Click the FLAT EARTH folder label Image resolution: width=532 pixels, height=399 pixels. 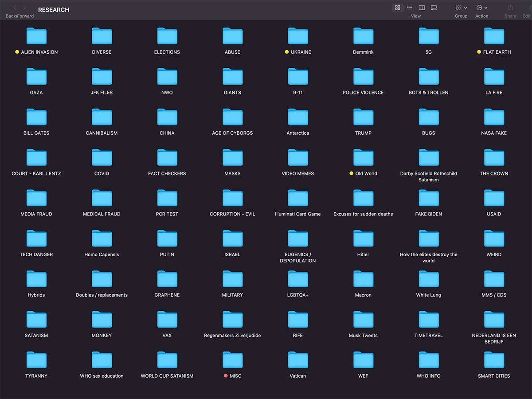tap(497, 52)
